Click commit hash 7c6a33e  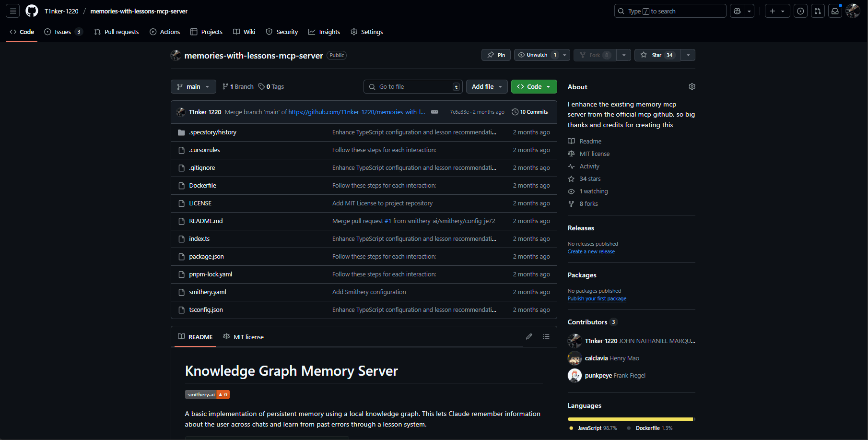click(459, 112)
